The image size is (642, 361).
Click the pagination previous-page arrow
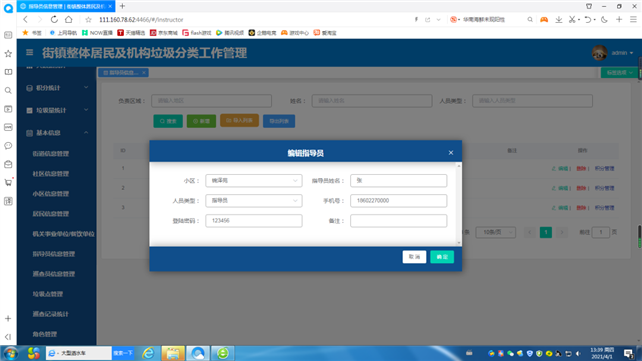coord(529,232)
